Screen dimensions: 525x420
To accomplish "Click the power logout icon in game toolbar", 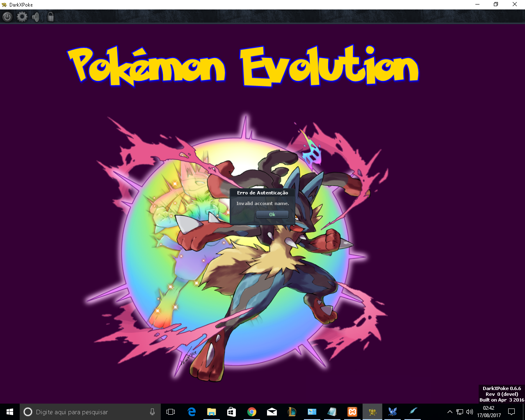I will click(7, 17).
